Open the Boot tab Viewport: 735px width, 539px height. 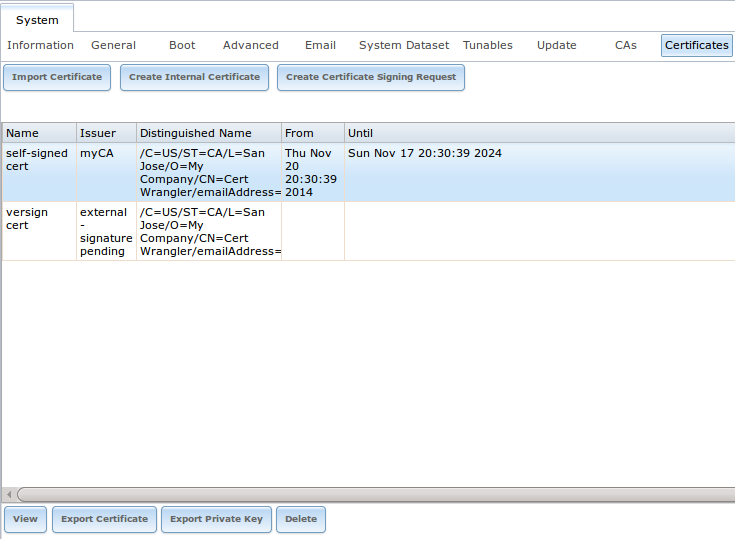pos(182,45)
